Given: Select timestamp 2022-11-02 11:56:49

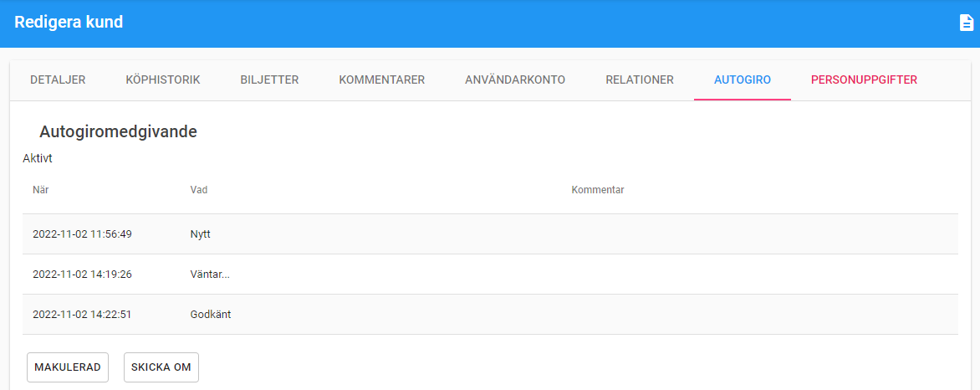Looking at the screenshot, I should coord(82,234).
